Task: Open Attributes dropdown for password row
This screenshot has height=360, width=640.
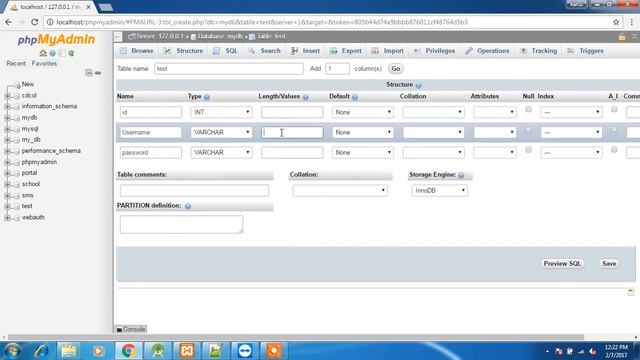Action: click(495, 152)
